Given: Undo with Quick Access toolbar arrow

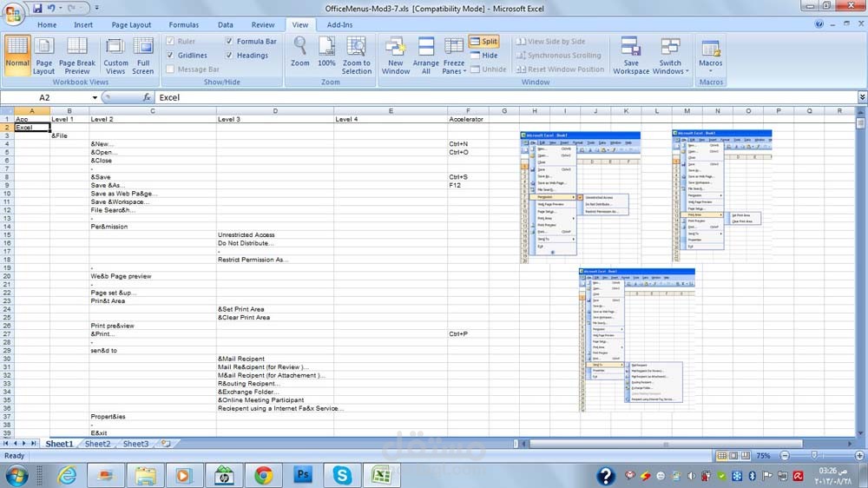Looking at the screenshot, I should pos(51,9).
